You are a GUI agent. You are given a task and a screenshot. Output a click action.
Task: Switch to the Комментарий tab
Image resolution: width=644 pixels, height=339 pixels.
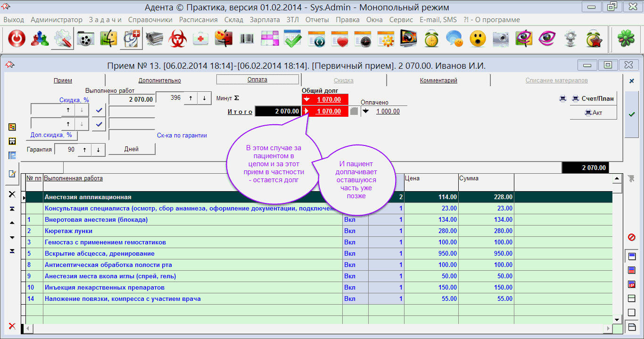click(x=438, y=81)
